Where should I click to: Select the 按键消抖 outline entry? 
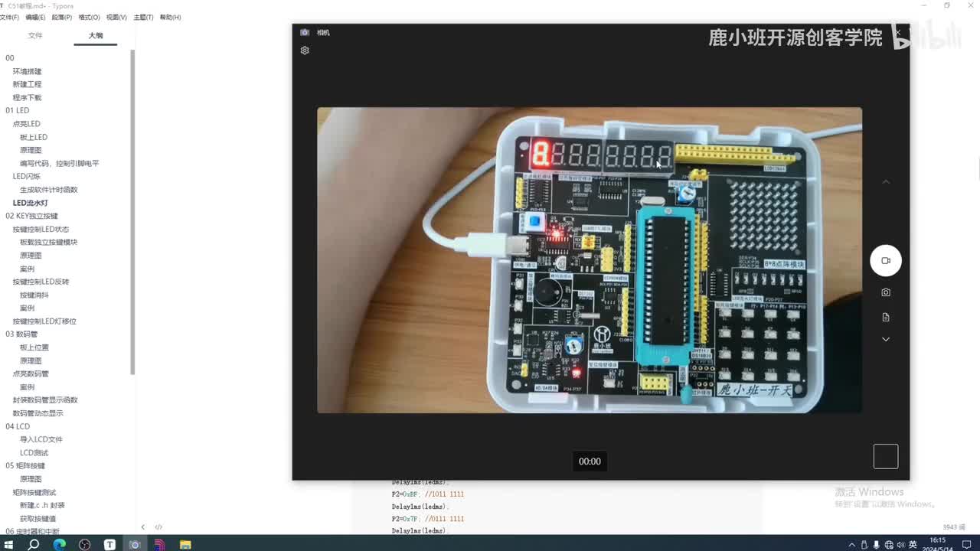(34, 295)
